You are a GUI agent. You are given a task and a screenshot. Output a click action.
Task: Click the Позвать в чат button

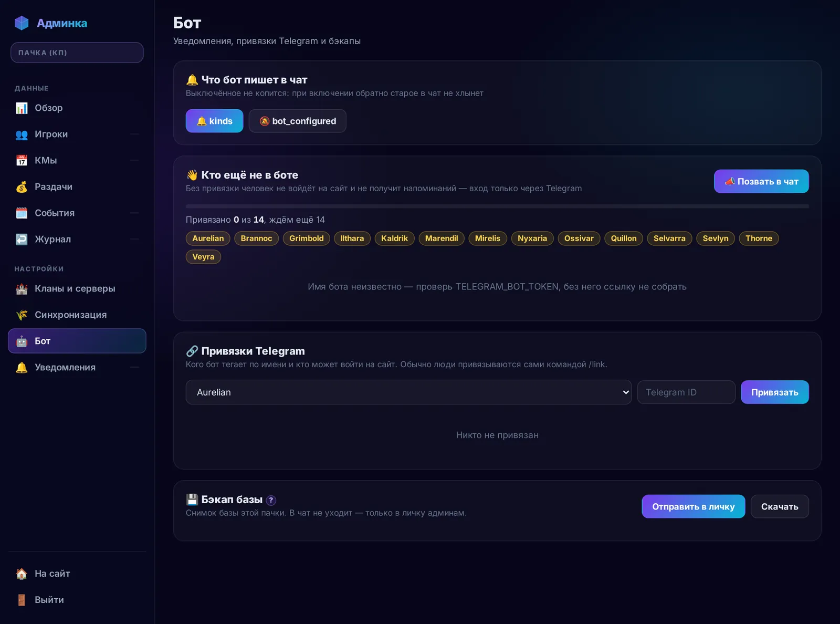761,181
